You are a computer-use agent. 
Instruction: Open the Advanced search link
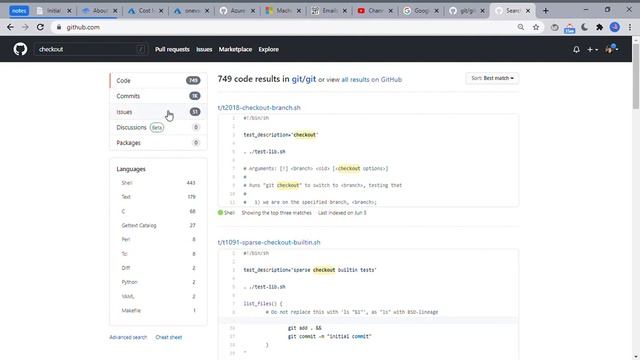[x=128, y=337]
